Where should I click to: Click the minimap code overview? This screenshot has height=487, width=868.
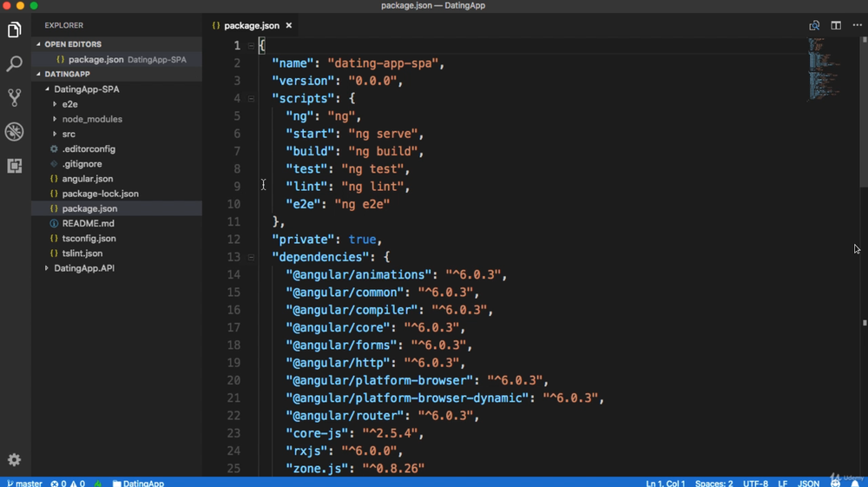[x=824, y=69]
